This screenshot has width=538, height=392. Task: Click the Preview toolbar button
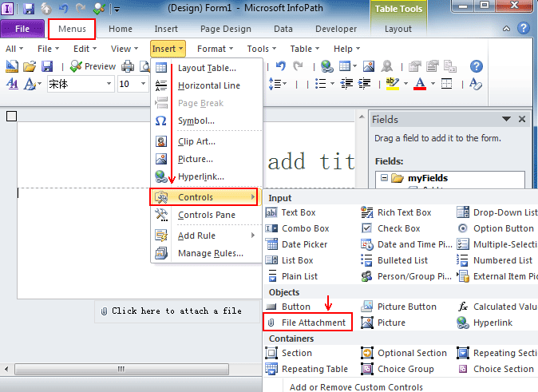click(x=93, y=66)
